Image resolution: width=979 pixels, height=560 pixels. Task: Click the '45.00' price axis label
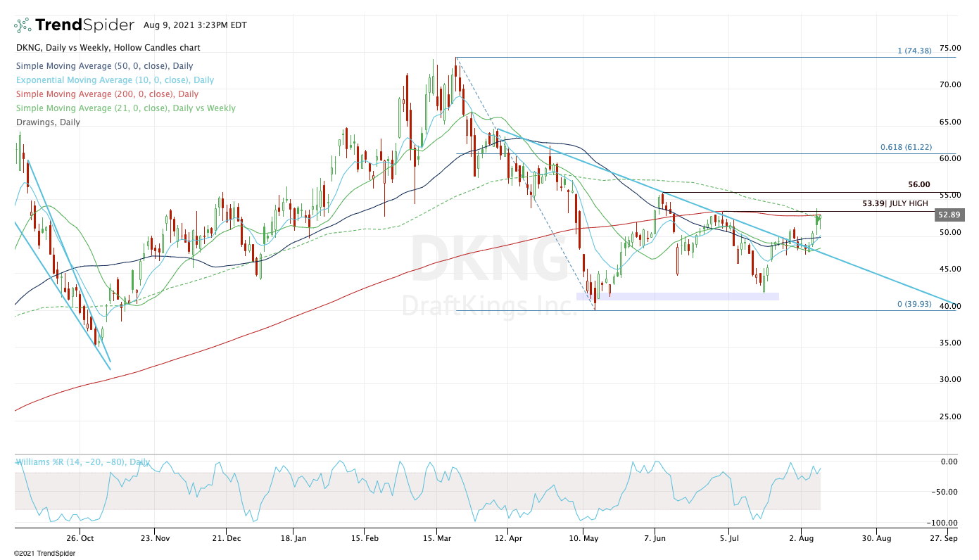coord(949,269)
